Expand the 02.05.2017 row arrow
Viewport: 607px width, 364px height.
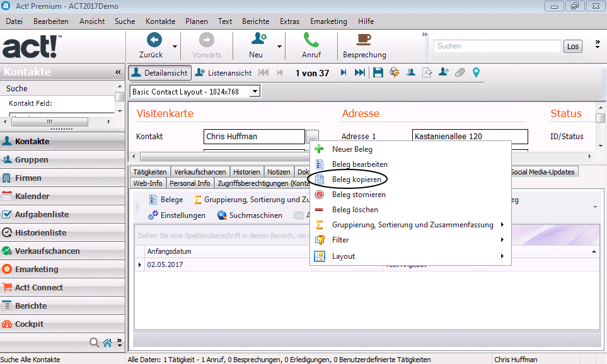click(140, 264)
